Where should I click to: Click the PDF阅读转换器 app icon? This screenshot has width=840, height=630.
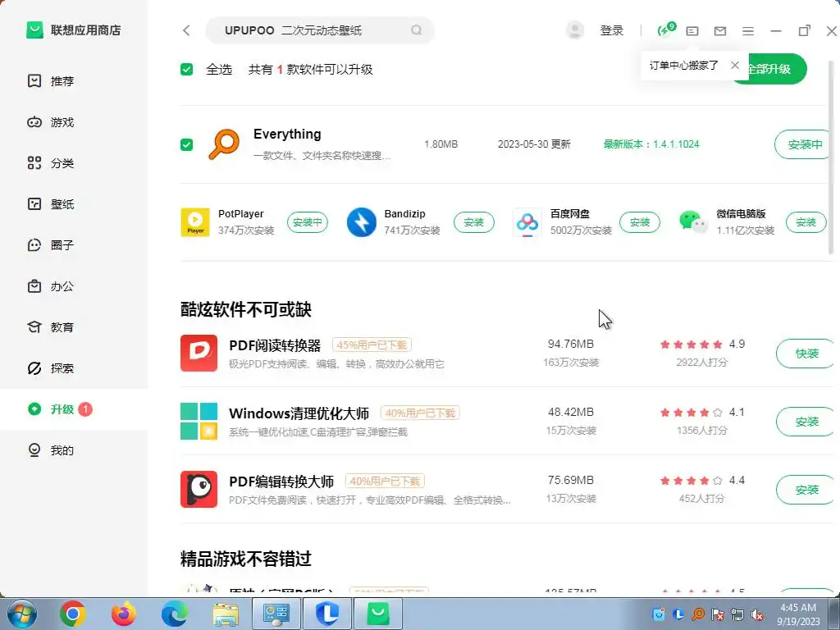[199, 353]
